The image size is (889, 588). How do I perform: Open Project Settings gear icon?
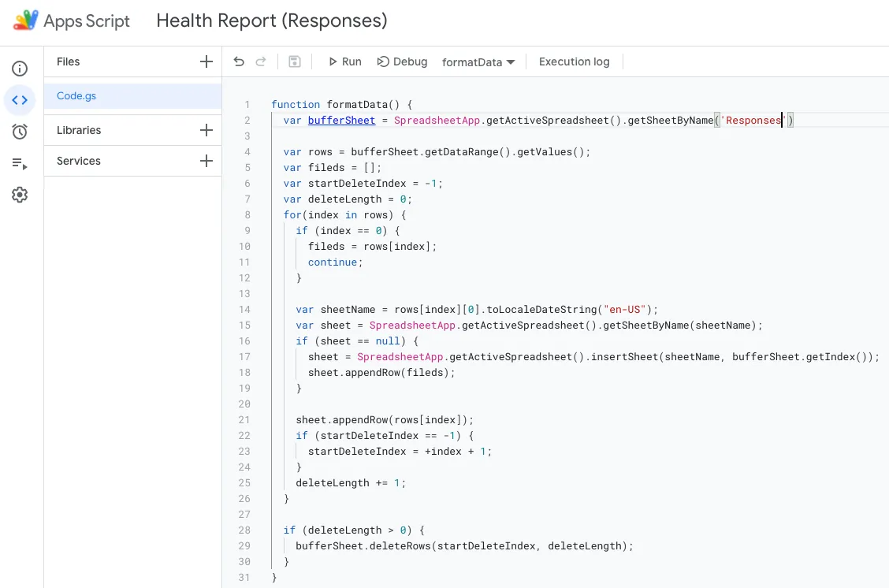tap(20, 195)
